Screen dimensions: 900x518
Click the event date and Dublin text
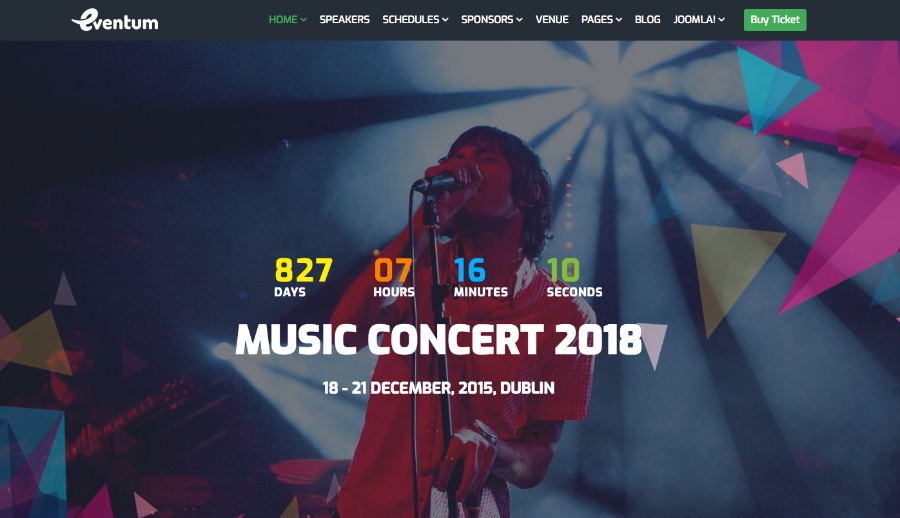click(439, 388)
